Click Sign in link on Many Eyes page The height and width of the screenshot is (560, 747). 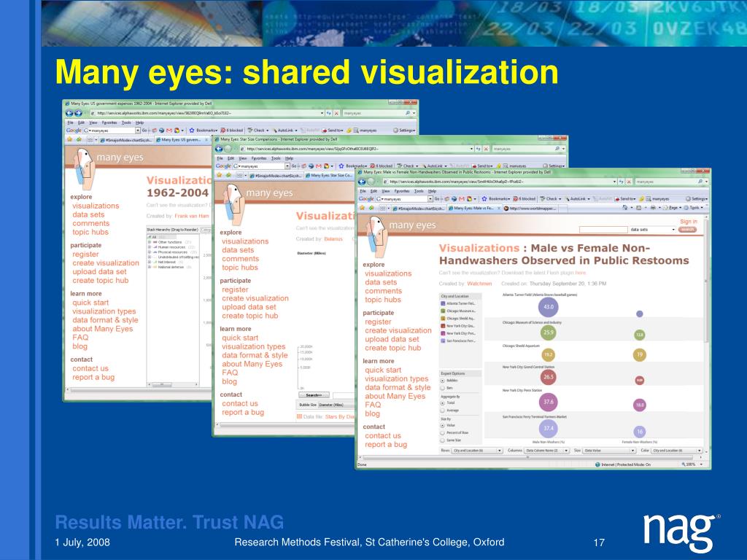[x=689, y=222]
